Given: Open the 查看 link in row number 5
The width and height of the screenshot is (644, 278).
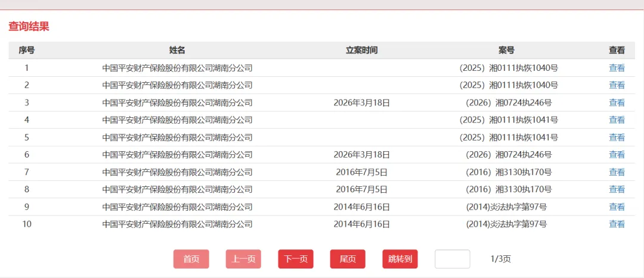Looking at the screenshot, I should click(617, 138).
